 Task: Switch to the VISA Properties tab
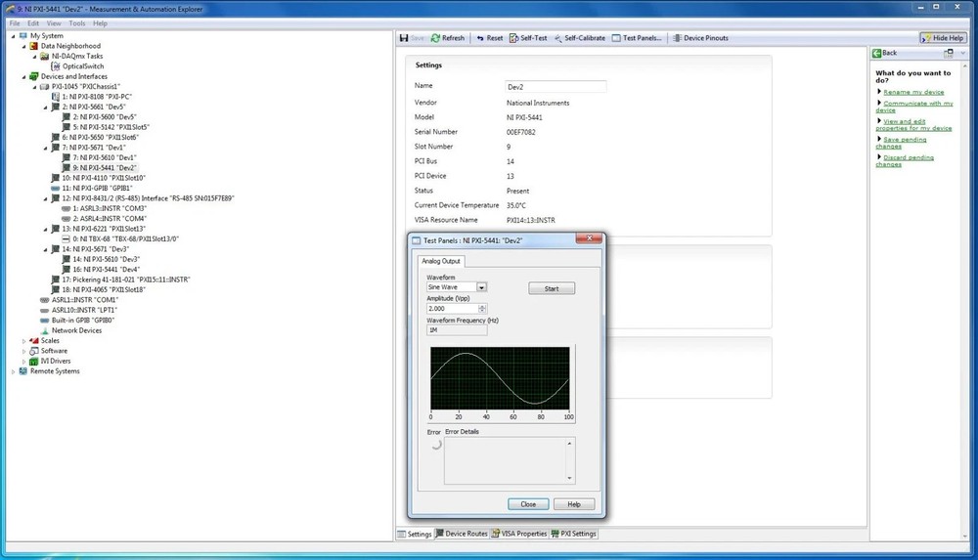[519, 534]
